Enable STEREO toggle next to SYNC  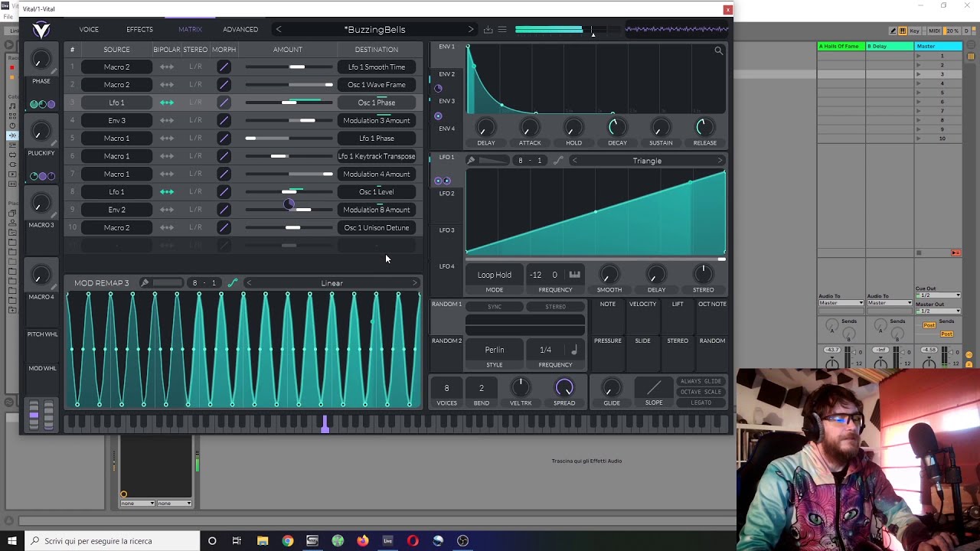(x=556, y=307)
